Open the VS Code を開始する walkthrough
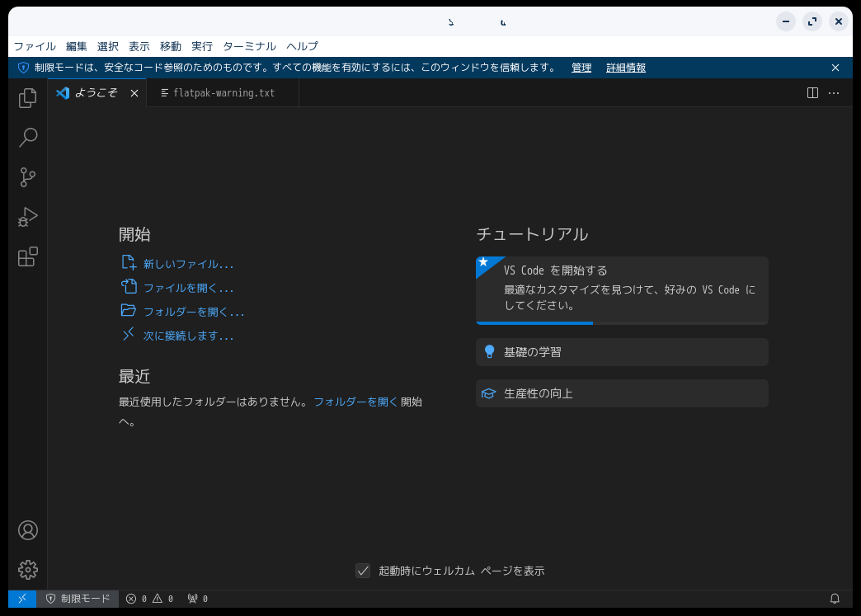Image resolution: width=861 pixels, height=616 pixels. [x=622, y=290]
